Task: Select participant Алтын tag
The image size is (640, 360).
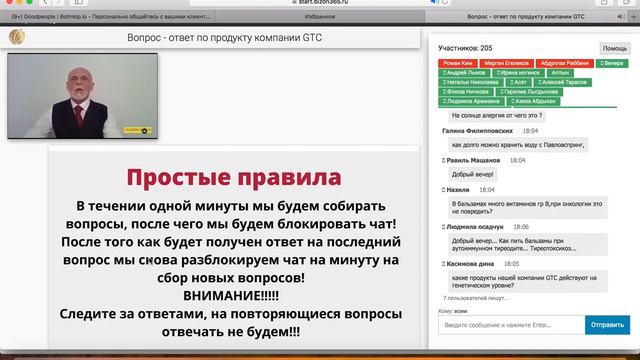Action: (x=560, y=73)
